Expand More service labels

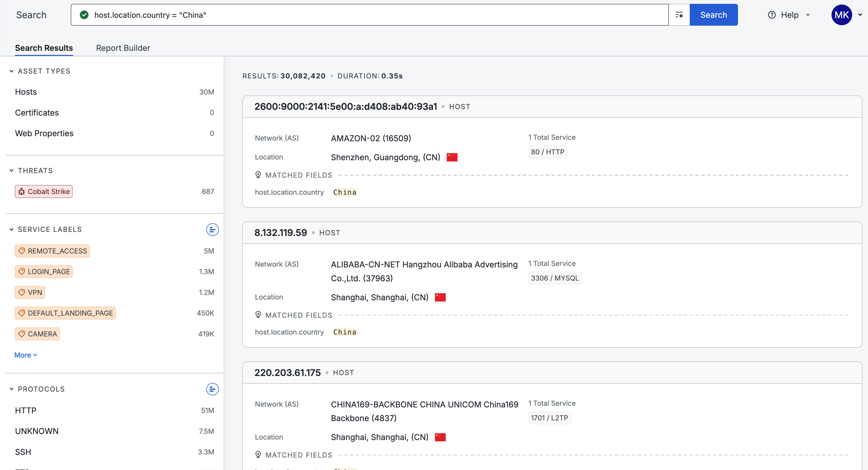tap(26, 355)
